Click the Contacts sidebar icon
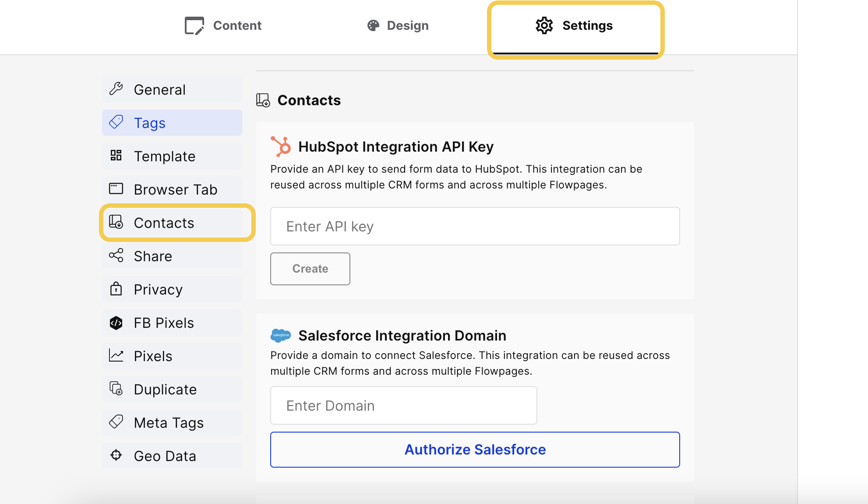Image resolution: width=868 pixels, height=504 pixels. click(116, 222)
